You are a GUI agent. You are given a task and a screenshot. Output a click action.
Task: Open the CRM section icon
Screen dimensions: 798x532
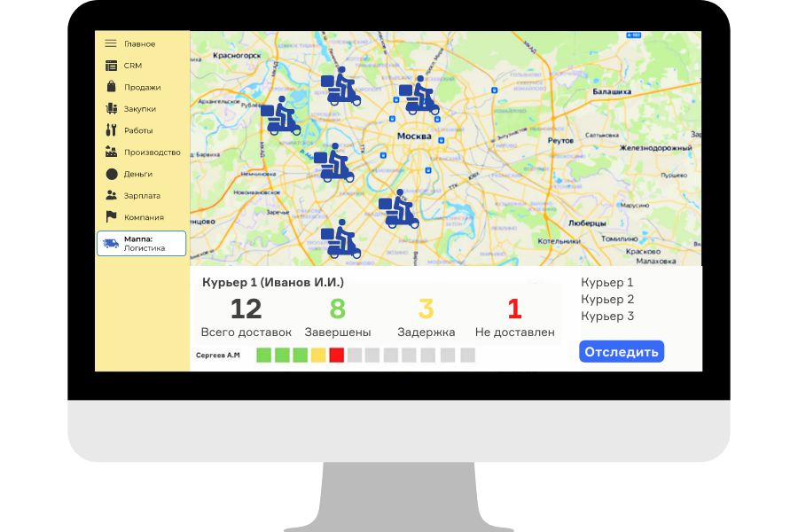pos(111,66)
